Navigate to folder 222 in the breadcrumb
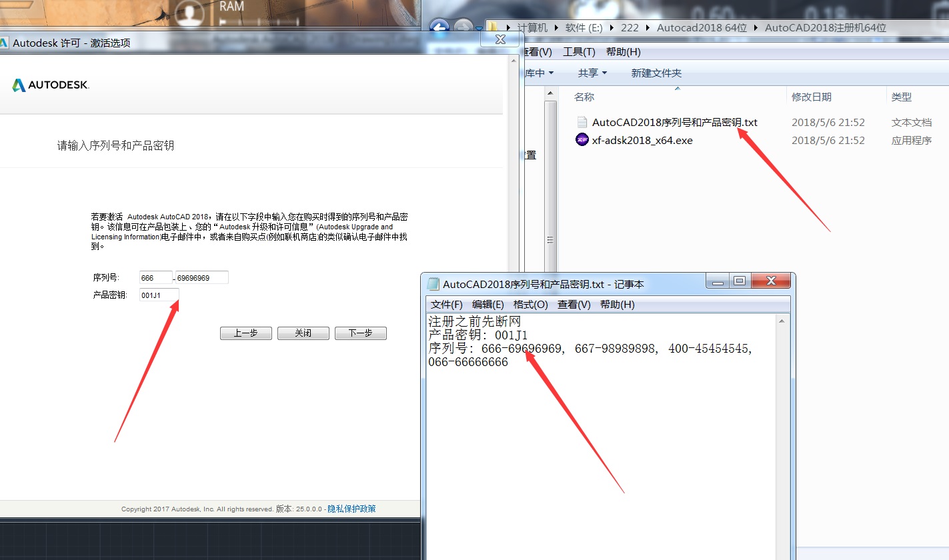The height and width of the screenshot is (560, 949). click(630, 28)
